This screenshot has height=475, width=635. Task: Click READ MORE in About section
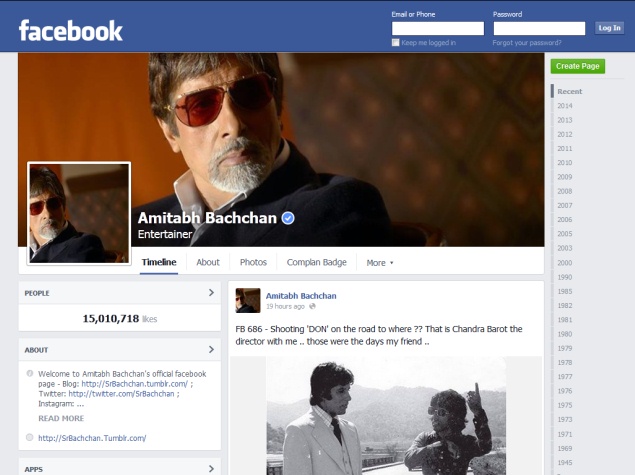tap(61, 418)
